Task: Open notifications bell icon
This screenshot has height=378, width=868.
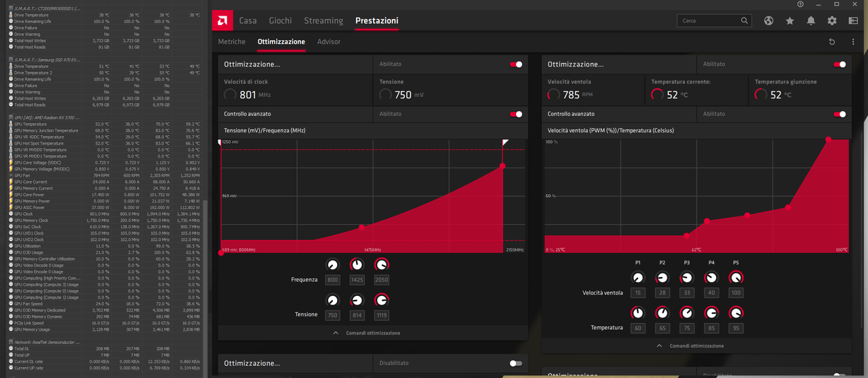Action: pyautogui.click(x=811, y=21)
